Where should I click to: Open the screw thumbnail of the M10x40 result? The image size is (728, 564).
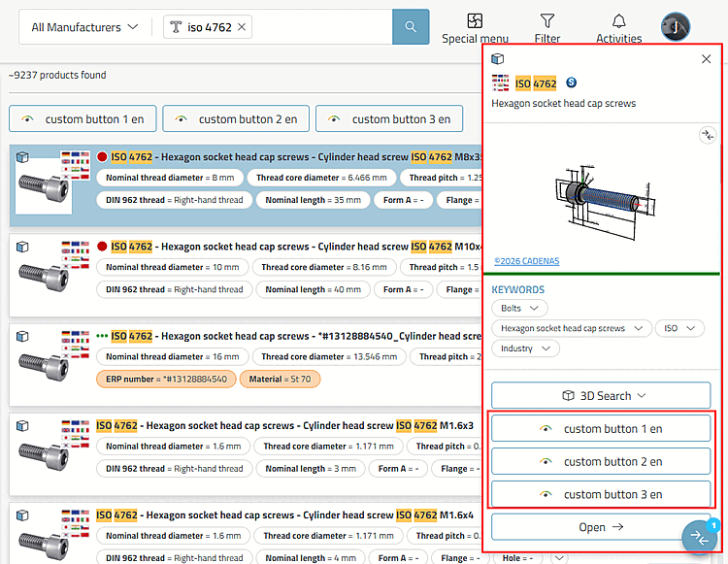(44, 278)
